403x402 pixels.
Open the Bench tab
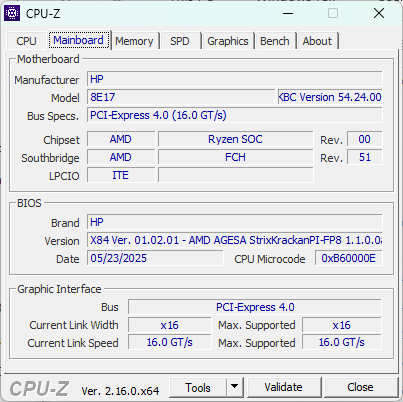coord(275,41)
